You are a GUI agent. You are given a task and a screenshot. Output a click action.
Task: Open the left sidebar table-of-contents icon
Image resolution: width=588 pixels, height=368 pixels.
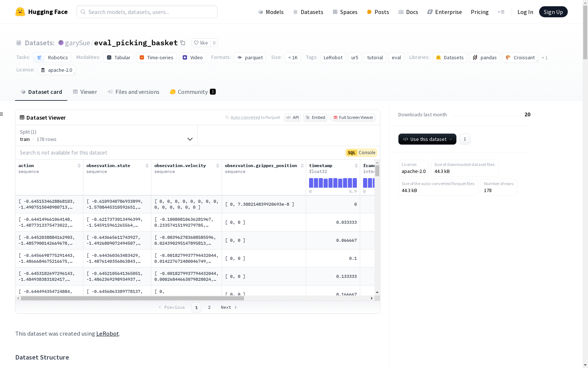point(1,114)
